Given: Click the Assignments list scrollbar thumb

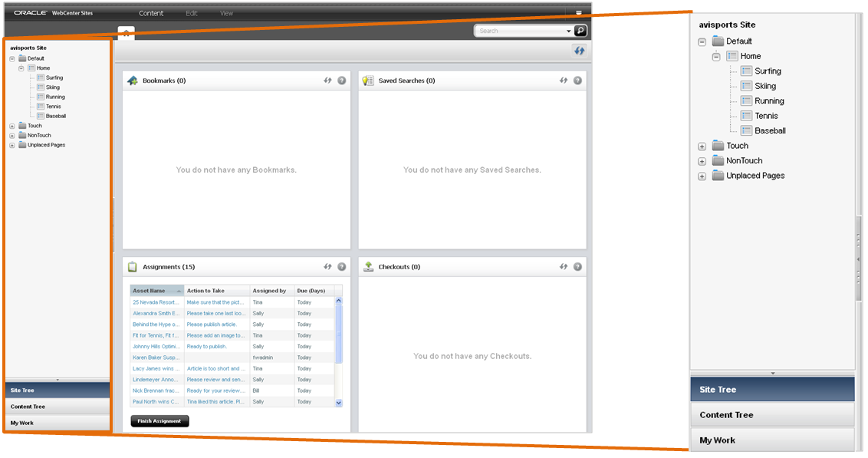Looking at the screenshot, I should (339, 334).
